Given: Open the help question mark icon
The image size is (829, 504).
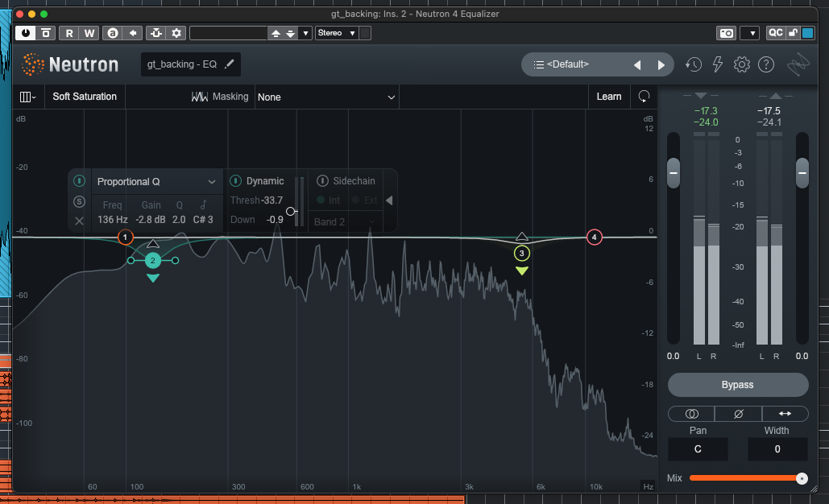Looking at the screenshot, I should pos(766,64).
